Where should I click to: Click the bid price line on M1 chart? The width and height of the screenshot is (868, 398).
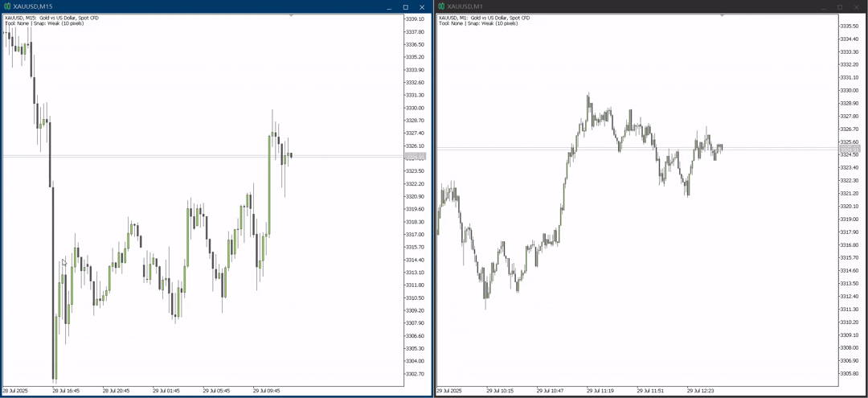(637, 148)
